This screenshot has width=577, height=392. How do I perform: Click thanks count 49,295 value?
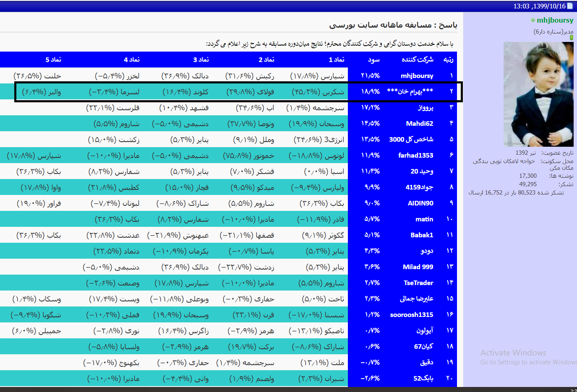[x=528, y=184]
